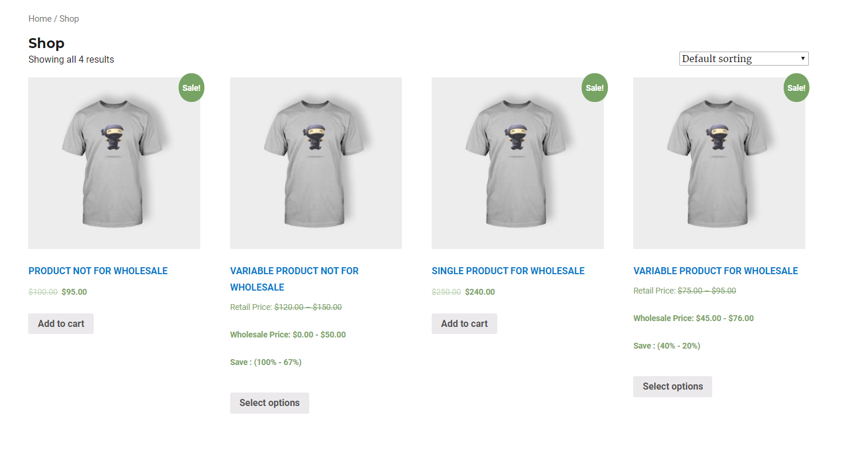Click the Wholesale Price $45.00 - $76.00 text
Image resolution: width=868 pixels, height=457 pixels.
693,318
